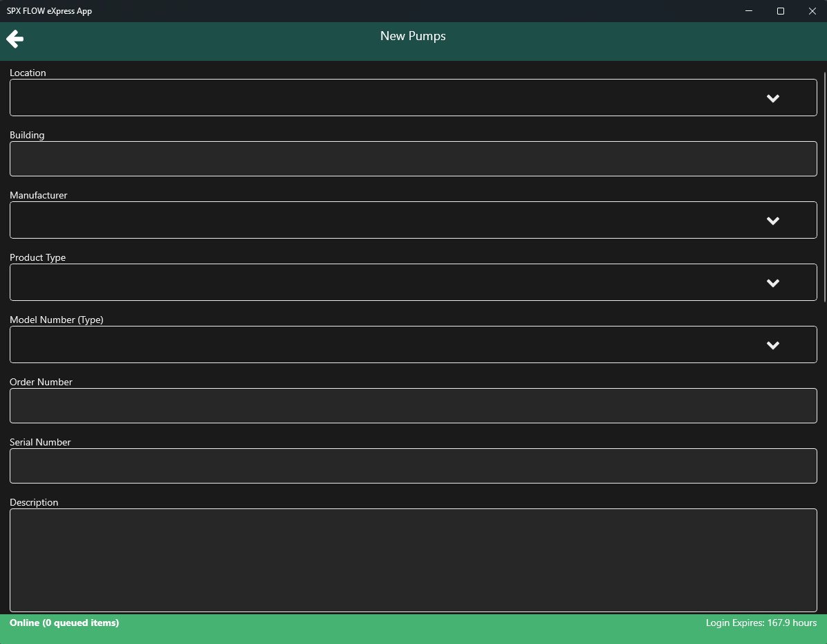Viewport: 827px width, 644px height.
Task: Expand the Product Type dropdown chevron
Action: coord(772,283)
